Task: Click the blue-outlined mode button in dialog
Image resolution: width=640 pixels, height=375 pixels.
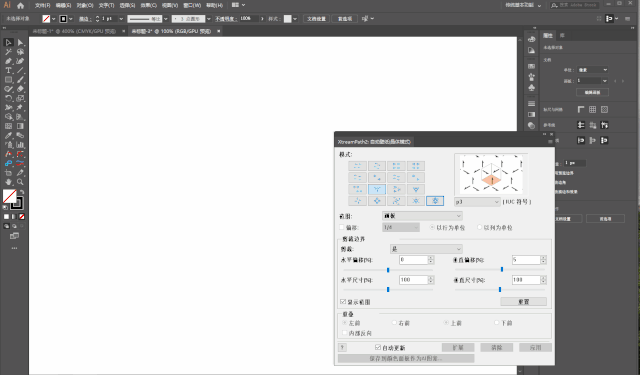Action: (x=435, y=201)
